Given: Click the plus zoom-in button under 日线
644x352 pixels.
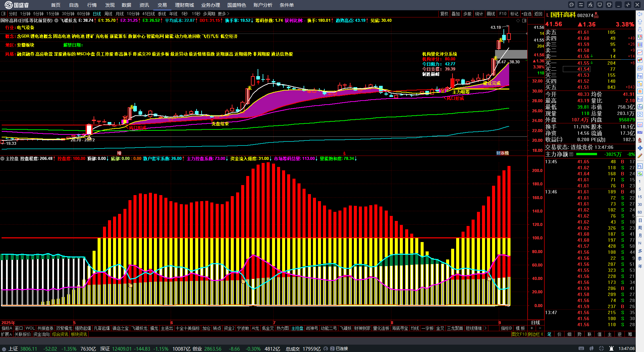Looking at the screenshot, I should (x=532, y=328).
